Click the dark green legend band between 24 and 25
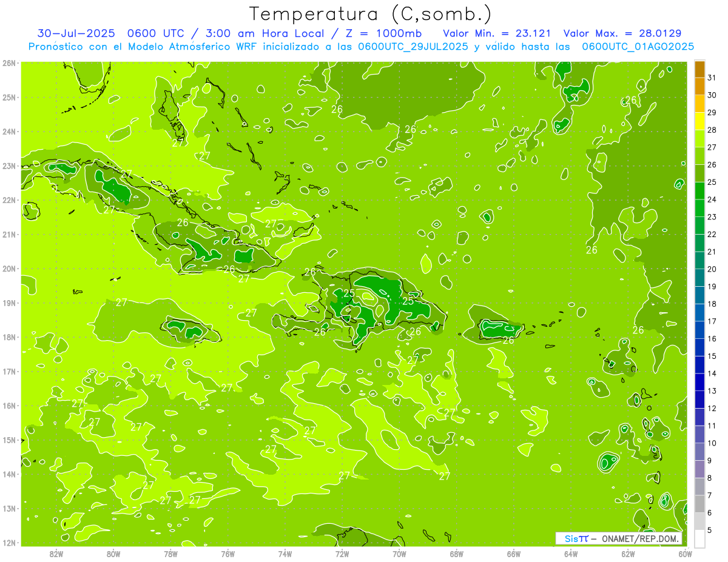 coord(699,190)
